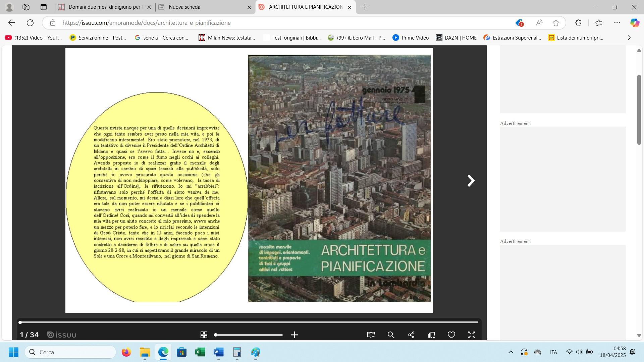Enter fullscreen reading mode

coord(472,335)
